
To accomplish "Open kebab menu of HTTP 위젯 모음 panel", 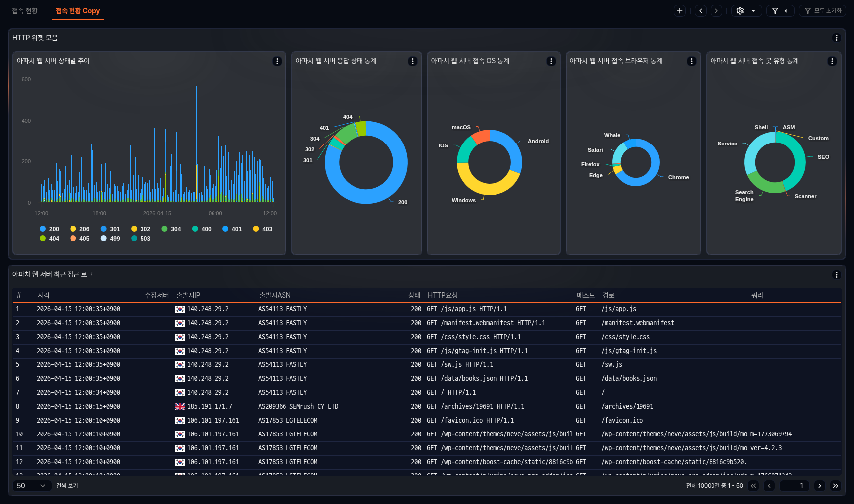I will 836,38.
